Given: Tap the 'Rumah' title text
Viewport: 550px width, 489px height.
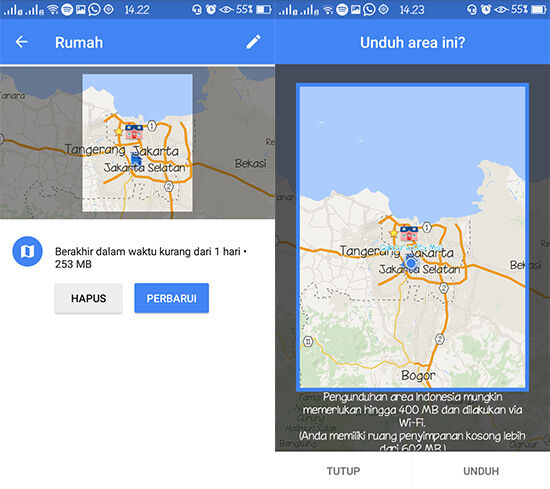Looking at the screenshot, I should pos(79,42).
